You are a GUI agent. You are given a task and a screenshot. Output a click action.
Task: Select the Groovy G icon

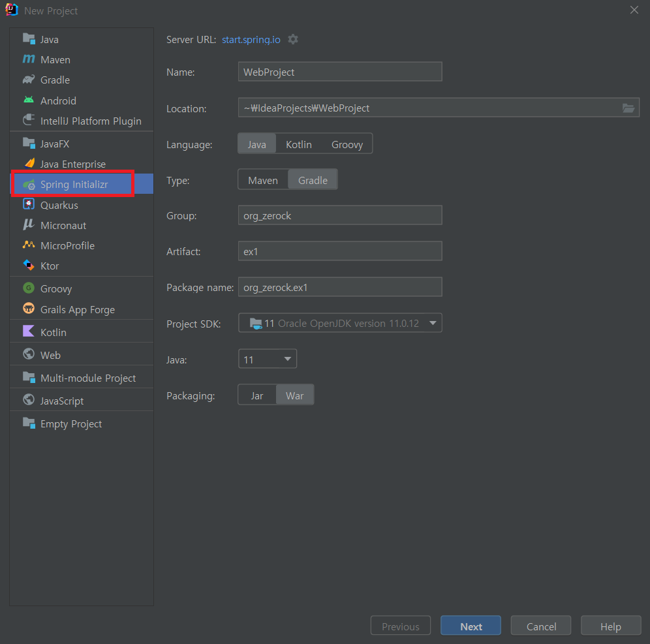[29, 288]
